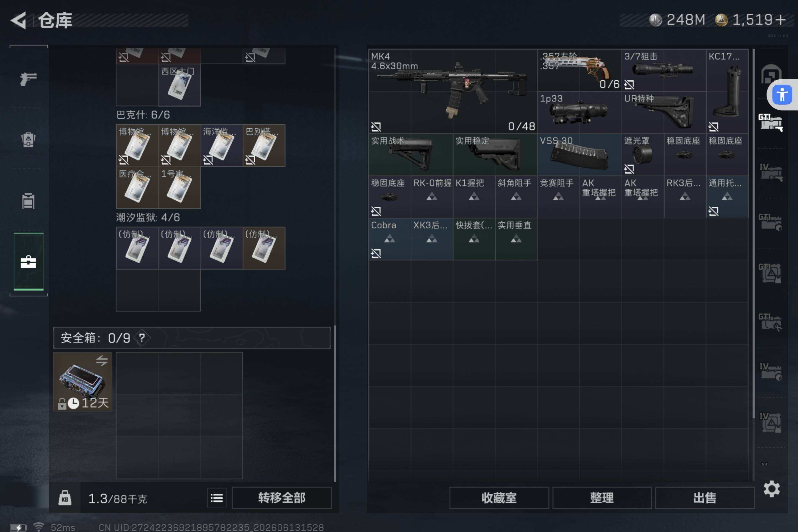Viewport: 798px width, 532px height.
Task: Click the 出售 sell button
Action: pyautogui.click(x=705, y=498)
